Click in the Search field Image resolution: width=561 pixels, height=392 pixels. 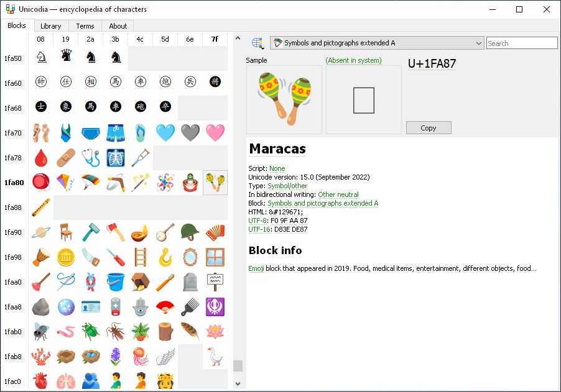click(x=521, y=42)
